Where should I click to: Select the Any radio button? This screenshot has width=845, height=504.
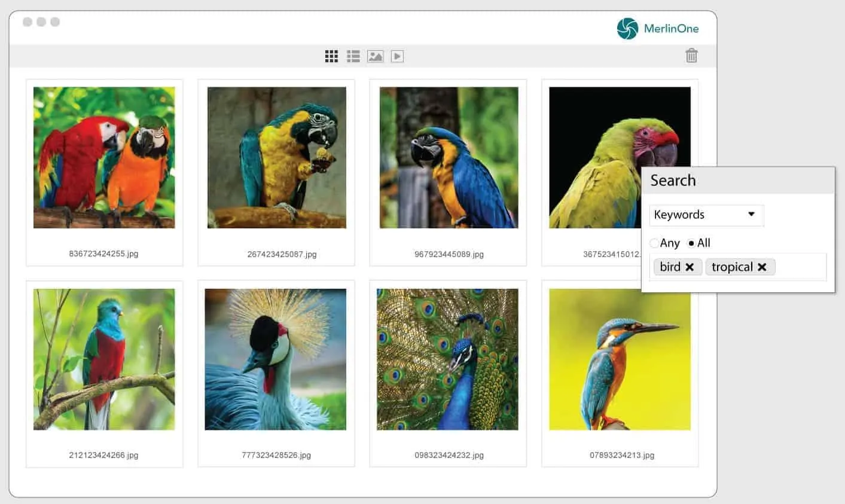tap(654, 243)
